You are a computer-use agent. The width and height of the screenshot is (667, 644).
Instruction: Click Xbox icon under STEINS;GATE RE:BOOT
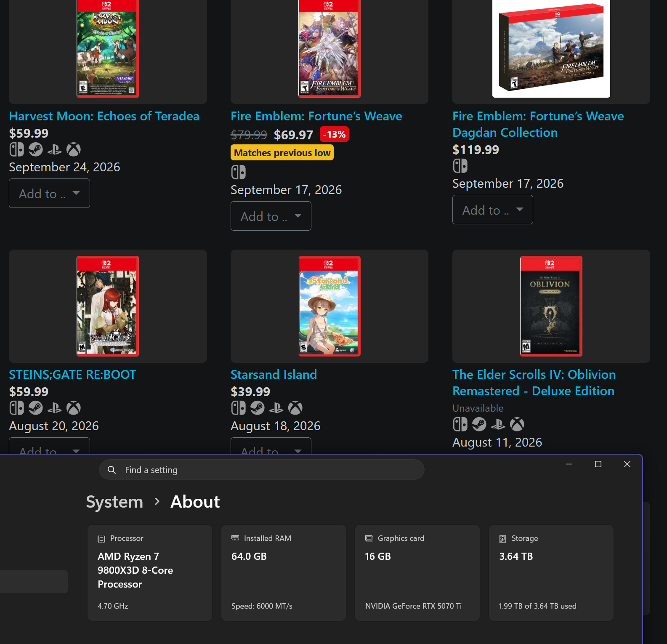(74, 408)
